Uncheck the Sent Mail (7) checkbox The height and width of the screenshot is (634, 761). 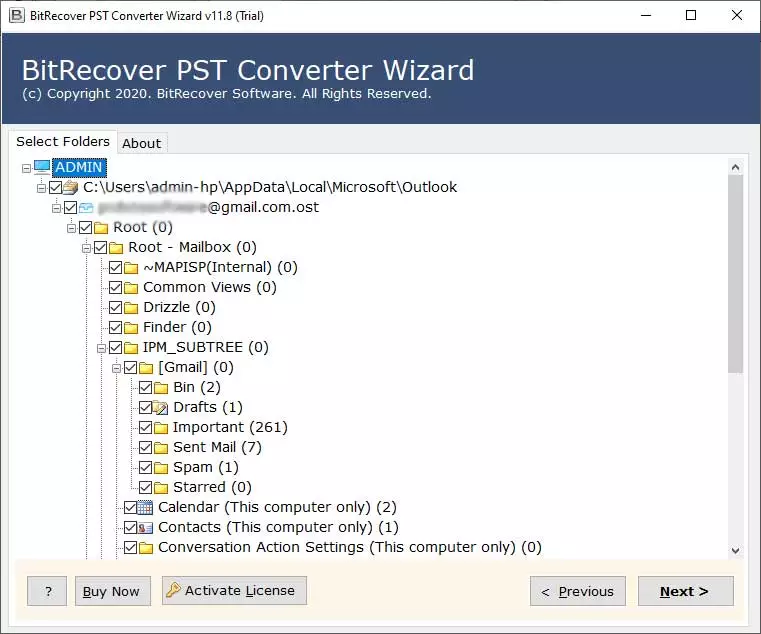click(x=146, y=448)
